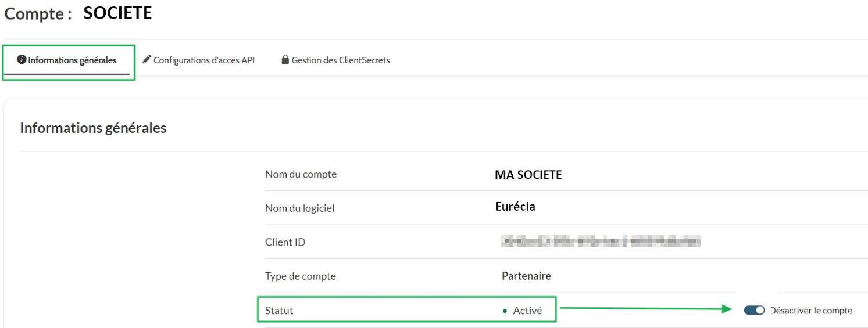Click the "Compte : SOCIETE" page title
Viewport: 868px width, 328px height.
(x=78, y=14)
